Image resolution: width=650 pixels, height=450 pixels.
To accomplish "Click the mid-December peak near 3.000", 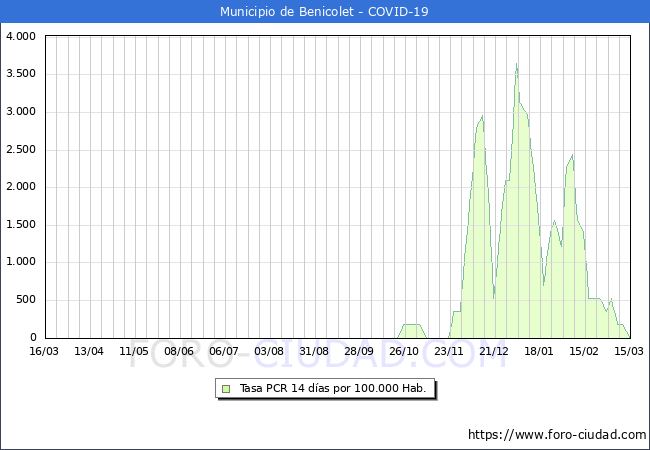I will (x=482, y=116).
